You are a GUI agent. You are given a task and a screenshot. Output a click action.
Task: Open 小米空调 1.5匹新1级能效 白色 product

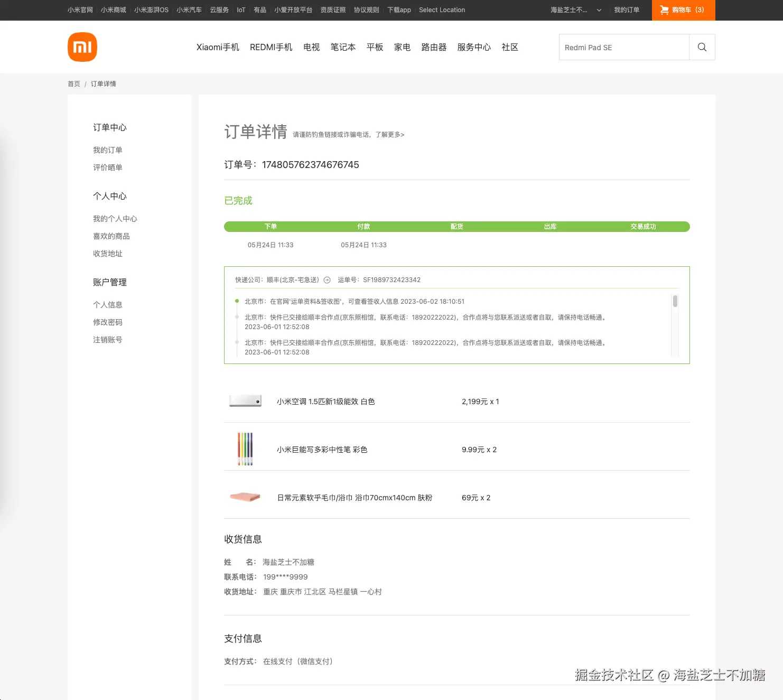[x=326, y=402]
